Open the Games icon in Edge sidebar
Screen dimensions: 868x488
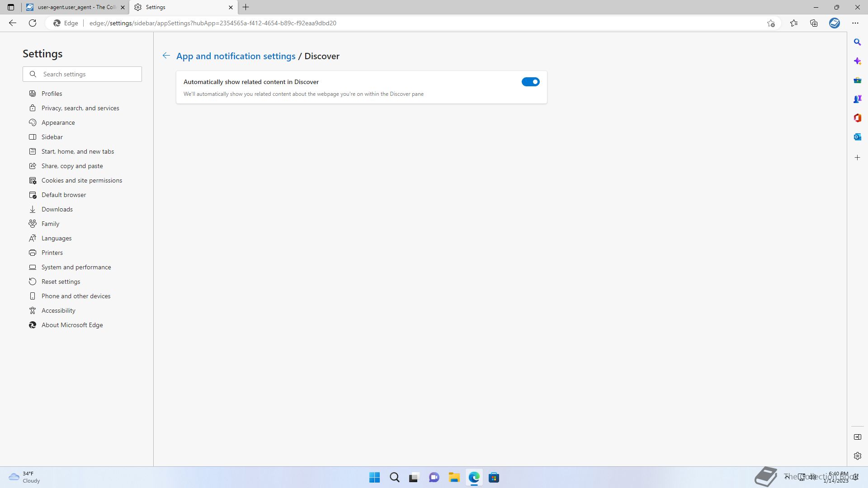[857, 99]
